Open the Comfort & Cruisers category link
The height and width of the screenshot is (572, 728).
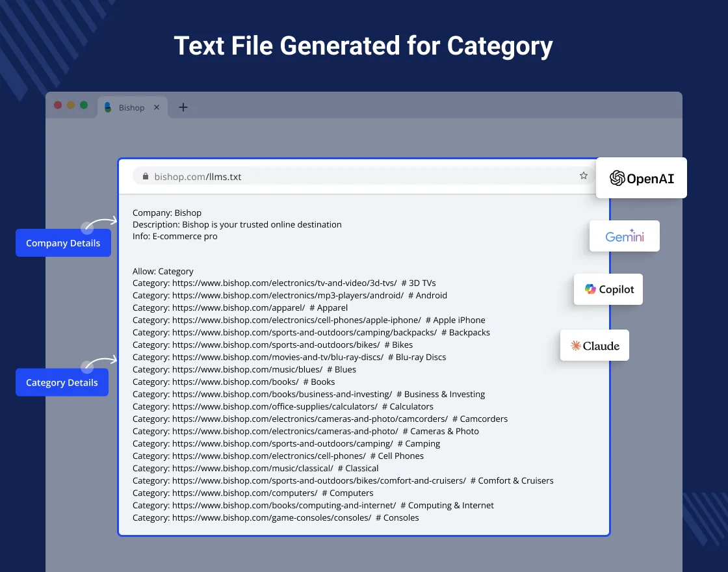318,480
